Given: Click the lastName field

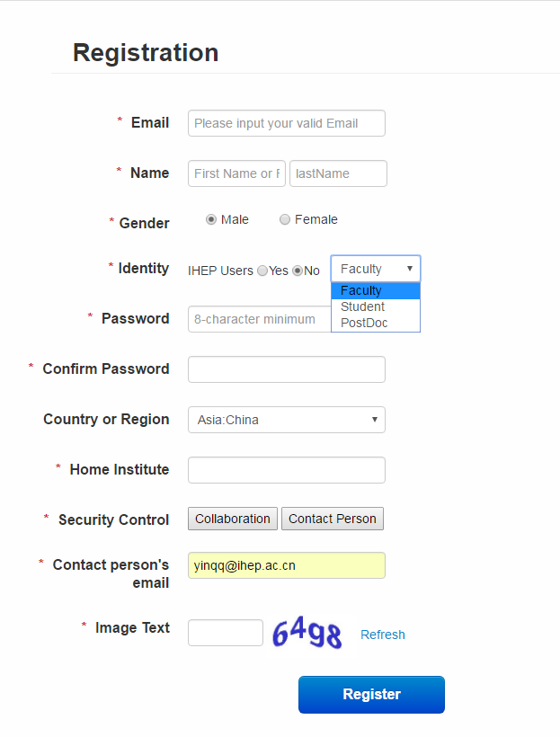Looking at the screenshot, I should coord(338,173).
